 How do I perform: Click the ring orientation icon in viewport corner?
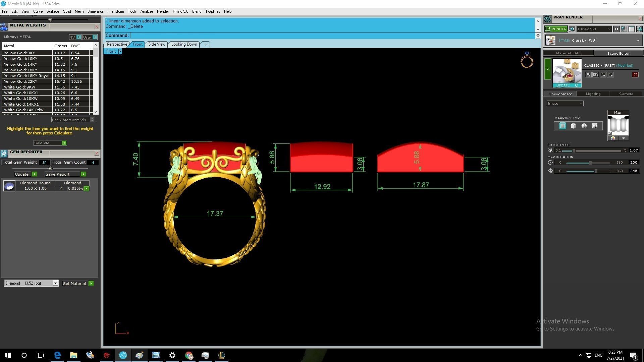tap(527, 60)
